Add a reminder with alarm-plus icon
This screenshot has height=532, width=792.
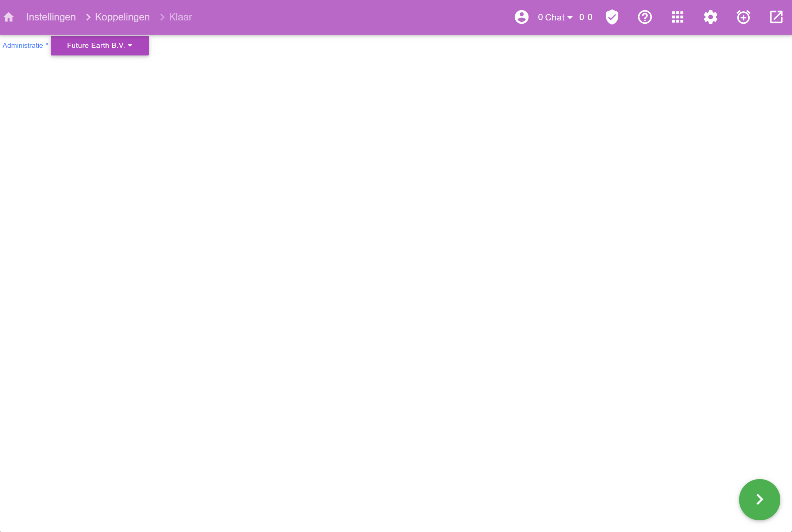pyautogui.click(x=743, y=17)
